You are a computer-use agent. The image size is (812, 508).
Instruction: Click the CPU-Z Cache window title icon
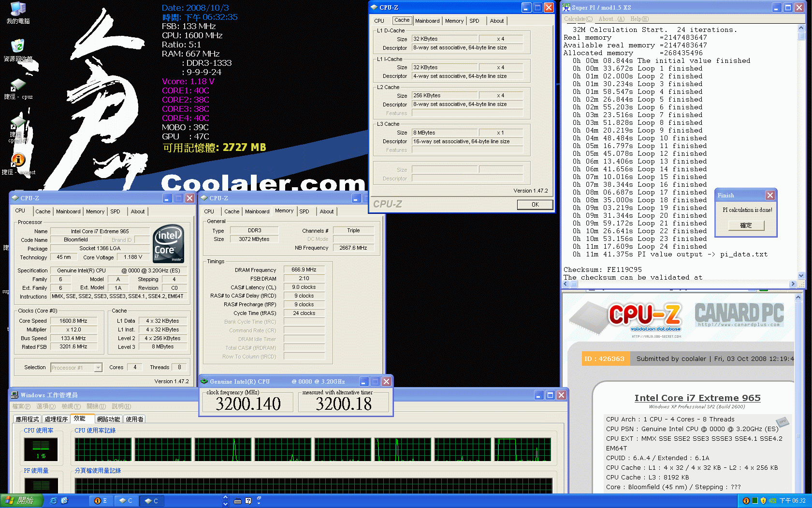click(374, 7)
